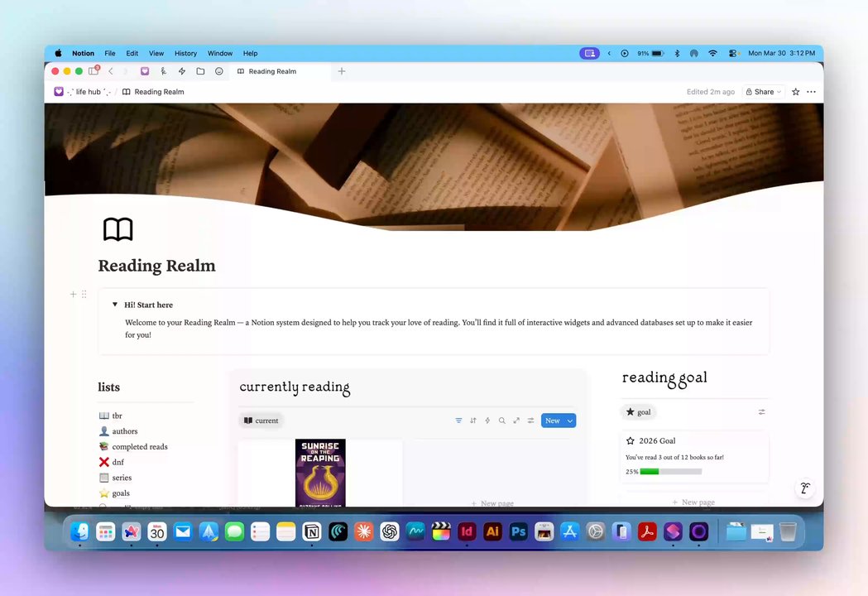868x596 pixels.
Task: Sort the currently reading database
Action: click(473, 421)
